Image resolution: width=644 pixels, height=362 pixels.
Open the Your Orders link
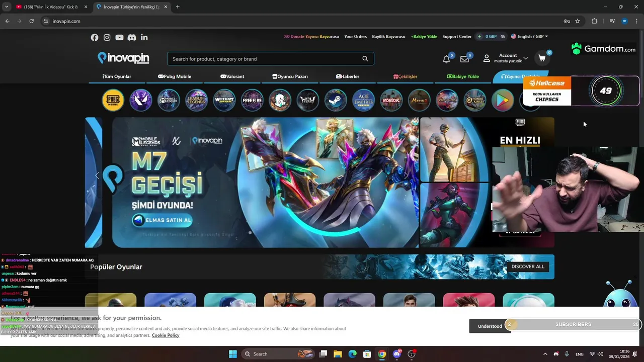[356, 36]
